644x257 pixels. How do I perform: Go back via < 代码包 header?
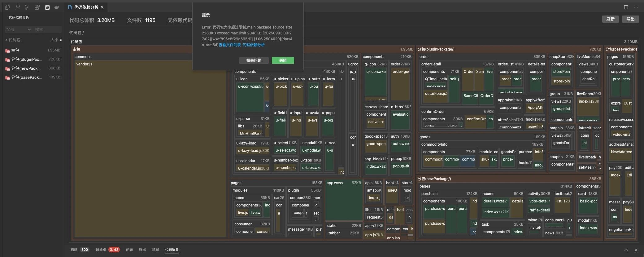point(13,40)
